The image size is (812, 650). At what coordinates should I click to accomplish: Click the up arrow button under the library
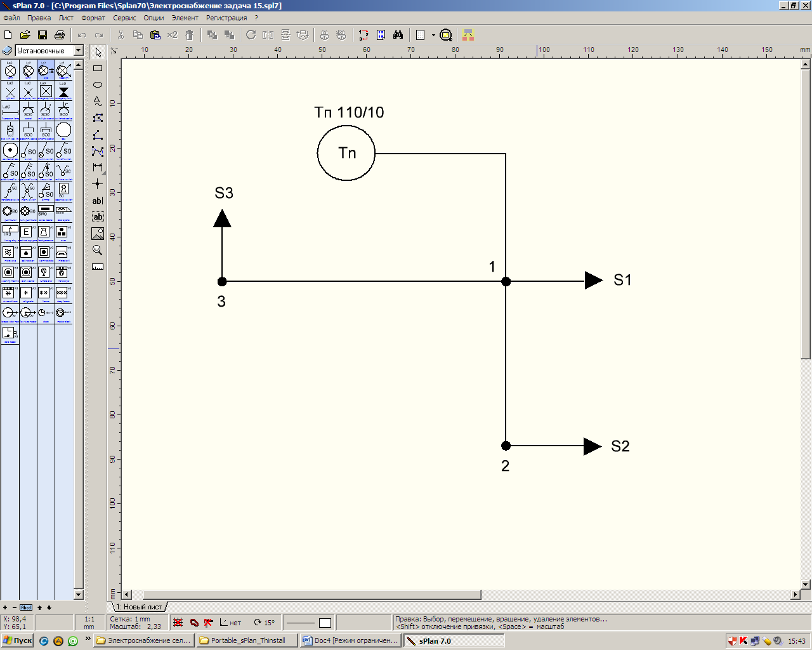39,607
